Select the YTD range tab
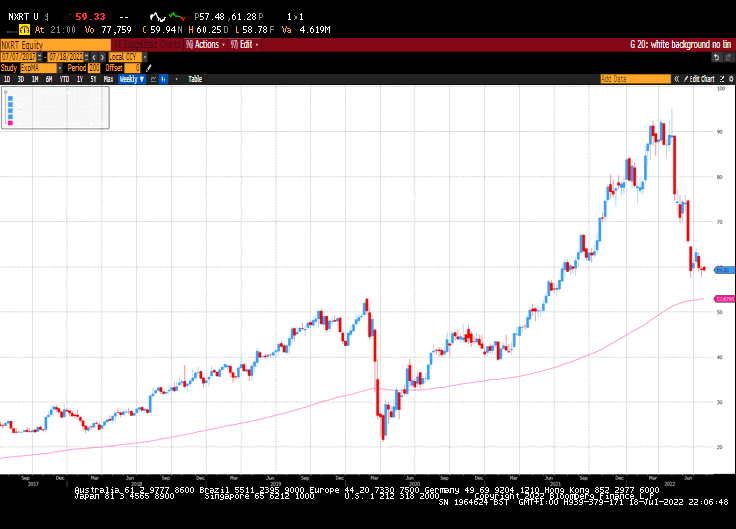 [64, 79]
